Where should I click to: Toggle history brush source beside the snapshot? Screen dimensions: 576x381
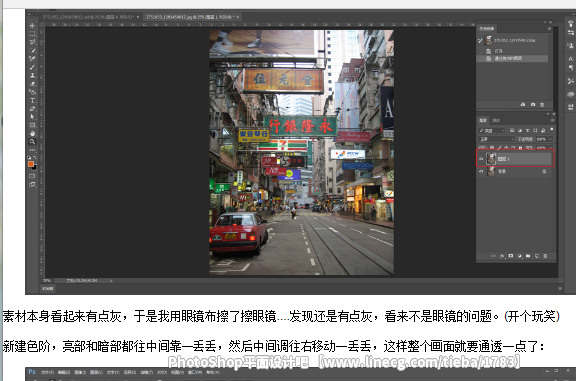pyautogui.click(x=480, y=40)
